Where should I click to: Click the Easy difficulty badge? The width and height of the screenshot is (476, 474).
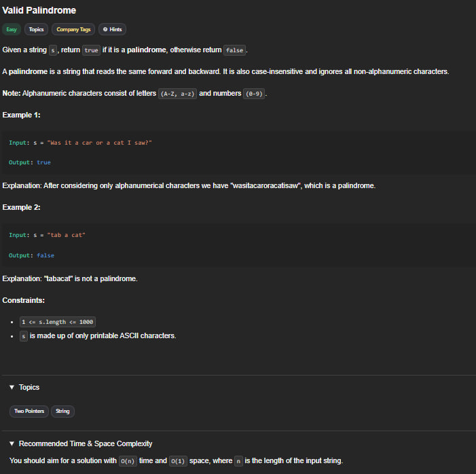[x=12, y=29]
